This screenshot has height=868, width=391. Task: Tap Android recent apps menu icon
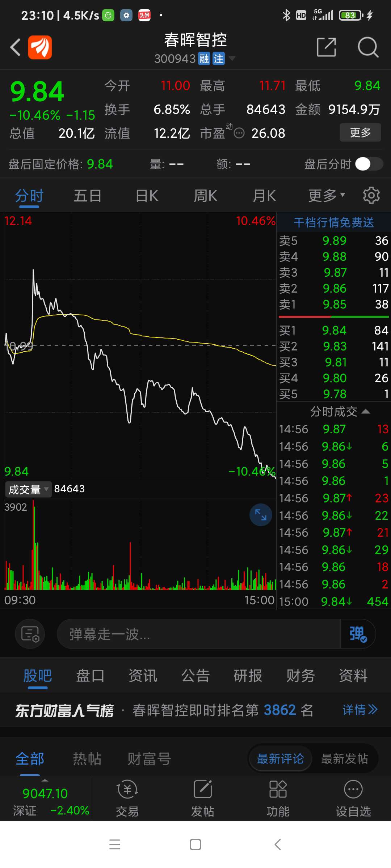115,844
